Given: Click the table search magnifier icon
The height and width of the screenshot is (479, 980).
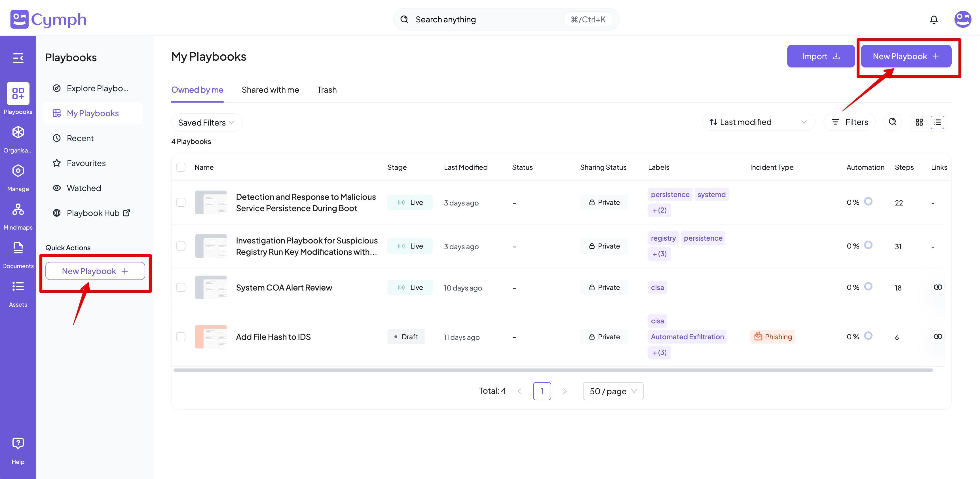Looking at the screenshot, I should 892,122.
